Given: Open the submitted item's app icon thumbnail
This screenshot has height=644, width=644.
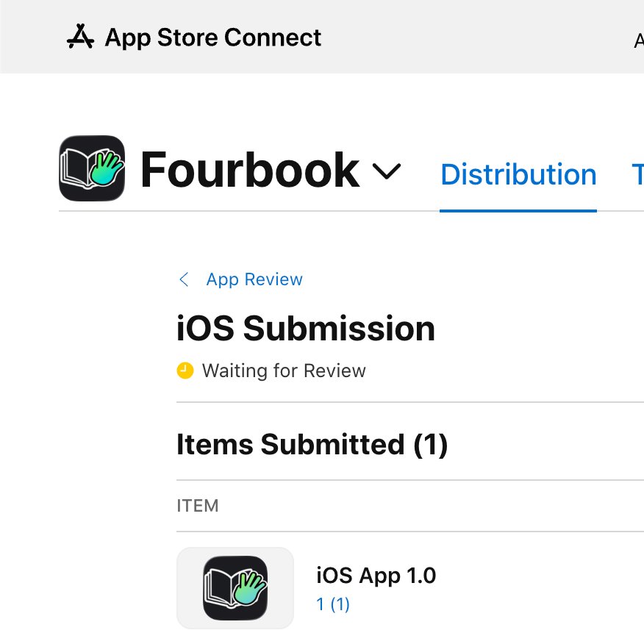Looking at the screenshot, I should (x=235, y=587).
